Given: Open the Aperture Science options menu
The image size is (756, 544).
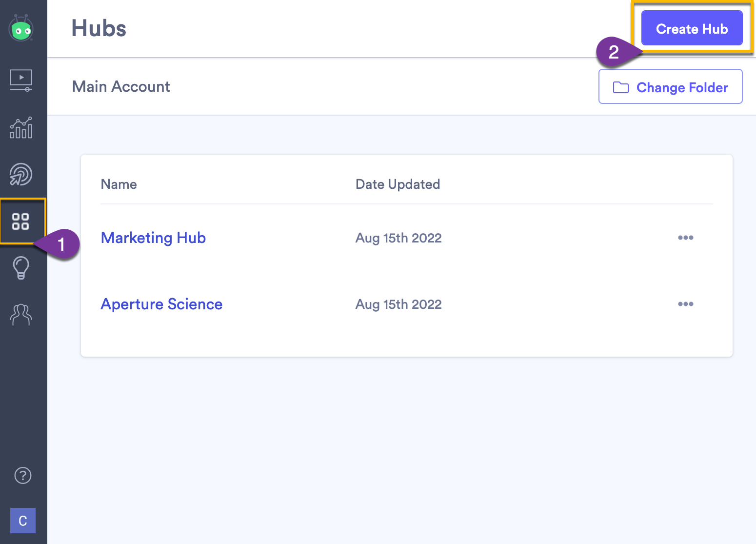Looking at the screenshot, I should coord(685,303).
